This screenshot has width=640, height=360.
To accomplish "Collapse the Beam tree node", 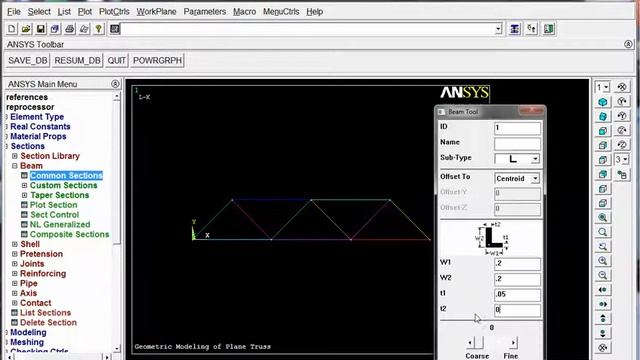I will (x=15, y=166).
